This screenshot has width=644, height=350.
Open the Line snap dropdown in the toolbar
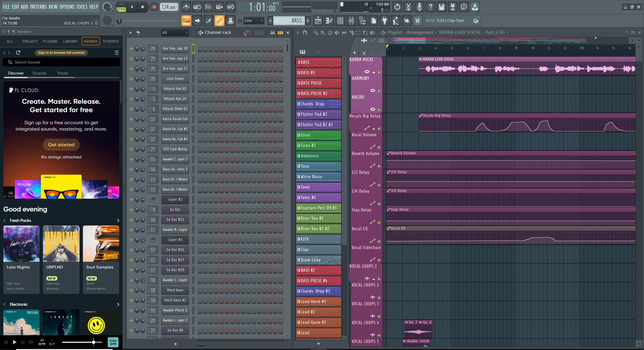tap(253, 20)
